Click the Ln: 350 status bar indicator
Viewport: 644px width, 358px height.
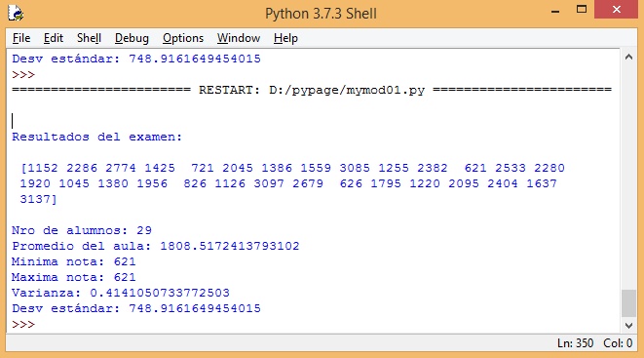pos(575,343)
